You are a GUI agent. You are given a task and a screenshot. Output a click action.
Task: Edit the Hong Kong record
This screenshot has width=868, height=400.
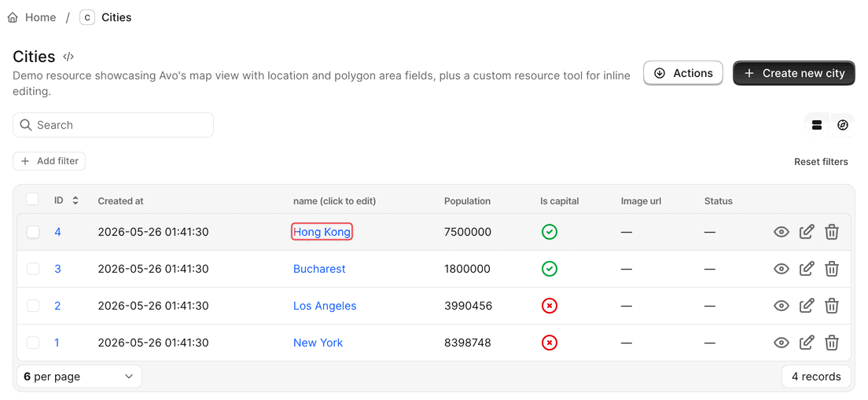807,232
